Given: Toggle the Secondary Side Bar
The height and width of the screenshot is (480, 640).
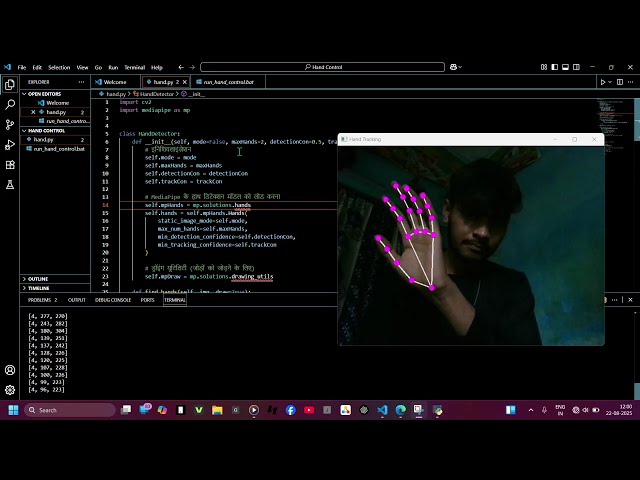Looking at the screenshot, I should [x=576, y=67].
